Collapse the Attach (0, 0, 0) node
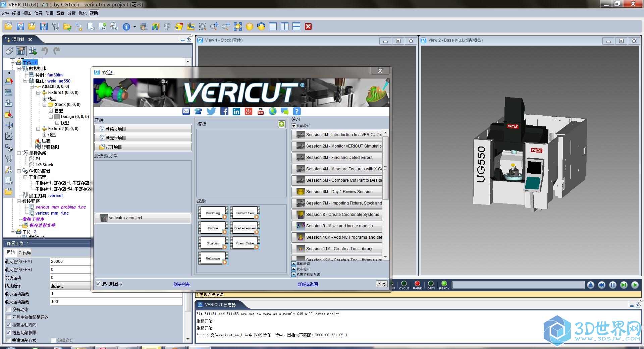This screenshot has height=349, width=644. [32, 86]
